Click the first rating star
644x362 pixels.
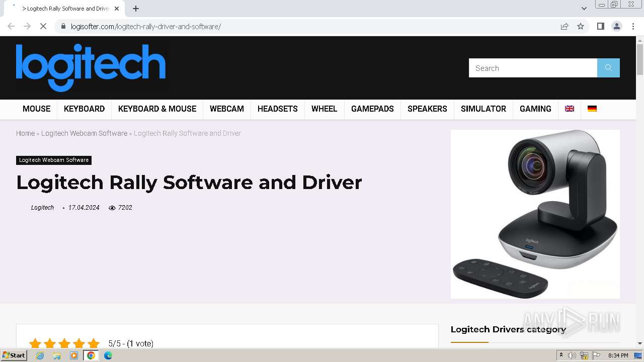pyautogui.click(x=35, y=344)
